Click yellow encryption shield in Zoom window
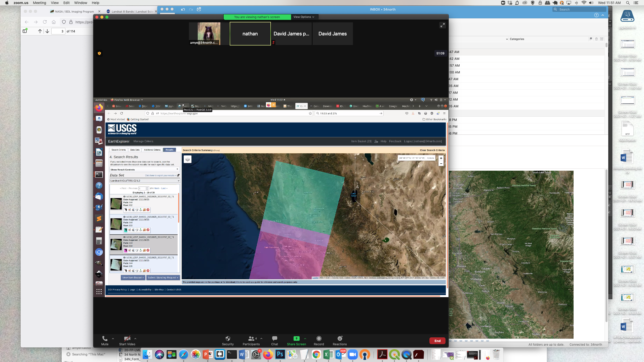This screenshot has height=362, width=644. pos(99,53)
